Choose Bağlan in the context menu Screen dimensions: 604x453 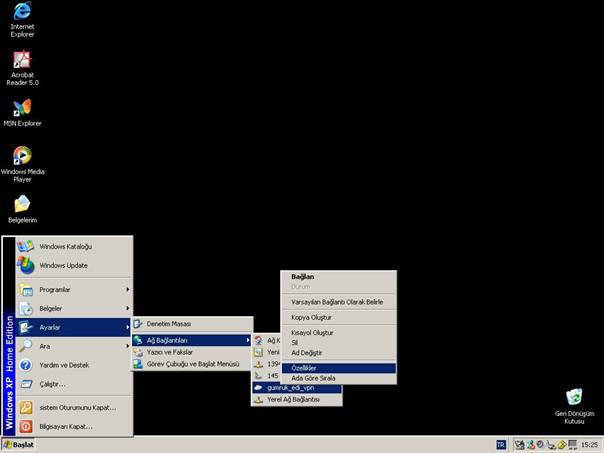pyautogui.click(x=339, y=277)
